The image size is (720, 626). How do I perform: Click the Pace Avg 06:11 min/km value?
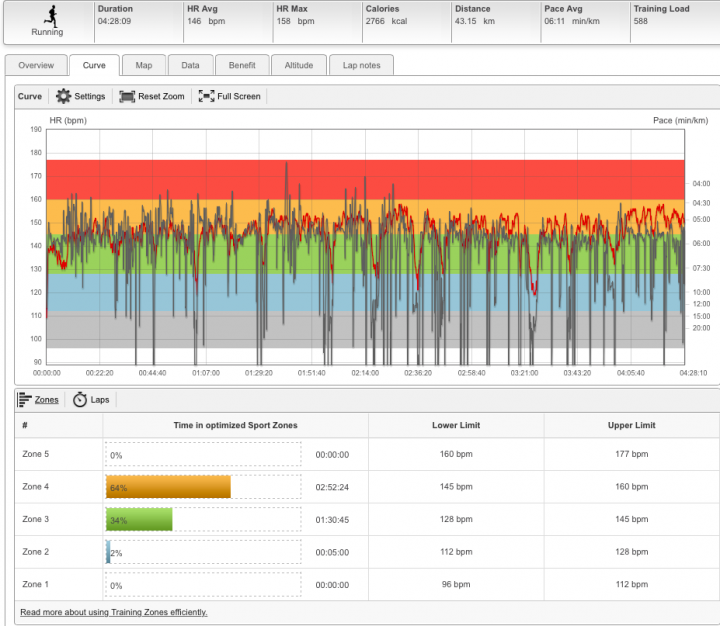[x=572, y=21]
